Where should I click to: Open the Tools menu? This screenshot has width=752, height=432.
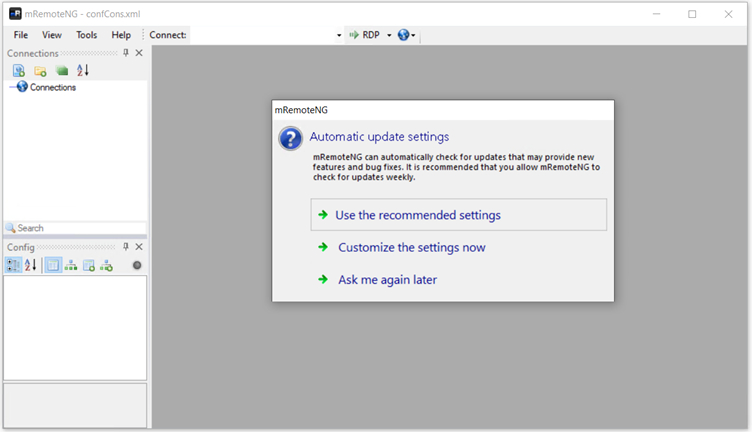[x=86, y=35]
